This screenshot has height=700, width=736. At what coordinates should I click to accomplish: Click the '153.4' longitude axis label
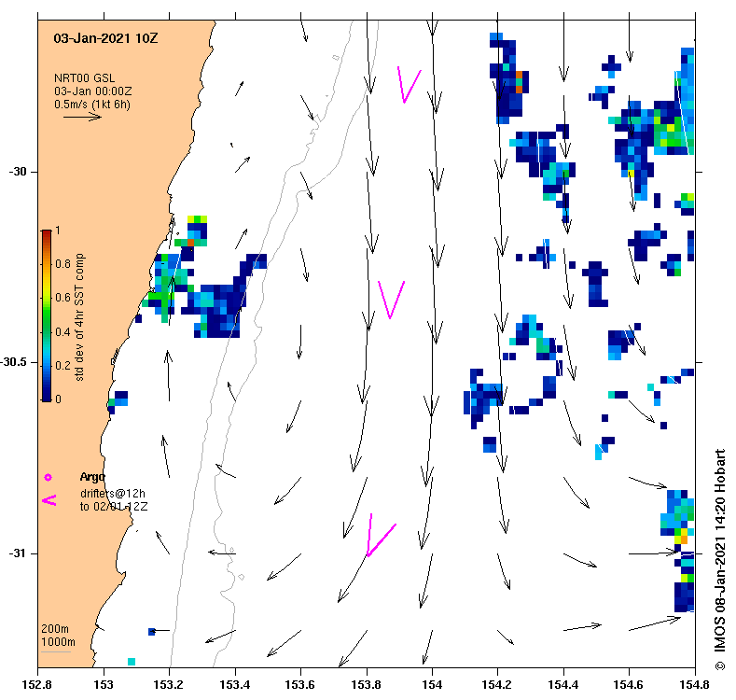[x=235, y=685]
